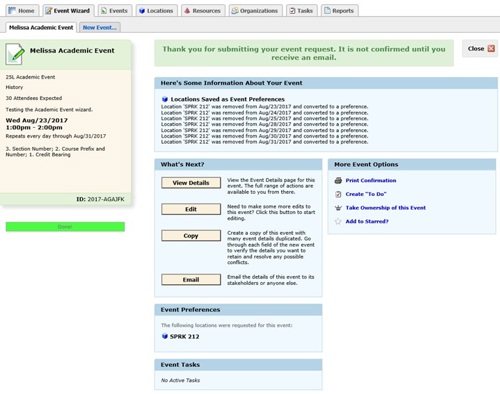Go to Locations tab

click(x=156, y=11)
